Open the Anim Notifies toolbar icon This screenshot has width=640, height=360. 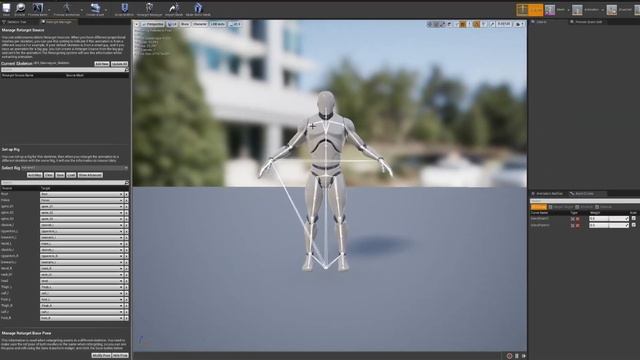click(124, 8)
